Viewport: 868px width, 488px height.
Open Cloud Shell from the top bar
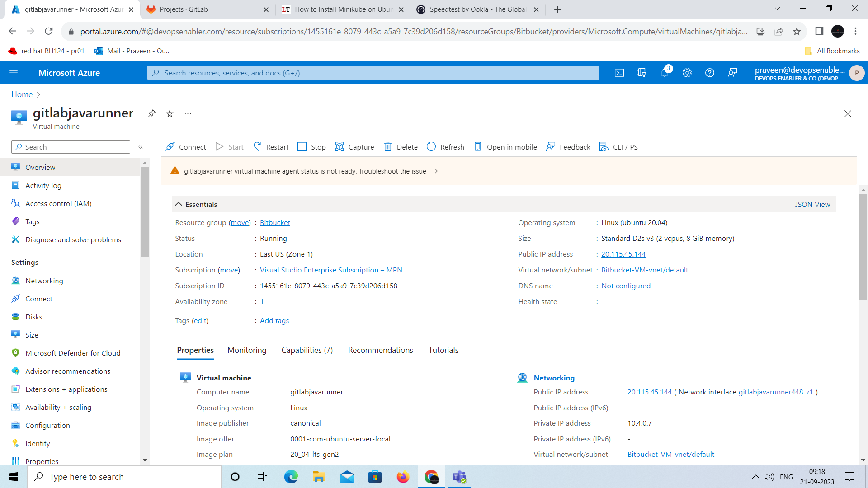tap(619, 73)
